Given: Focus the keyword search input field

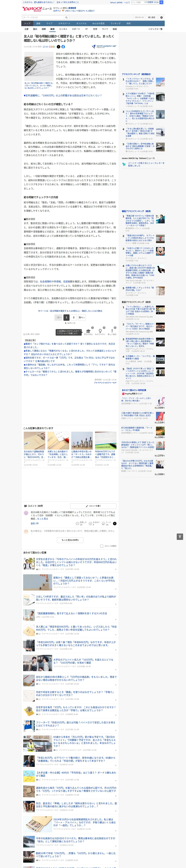Looking at the screenshot, I should click(43, 18).
